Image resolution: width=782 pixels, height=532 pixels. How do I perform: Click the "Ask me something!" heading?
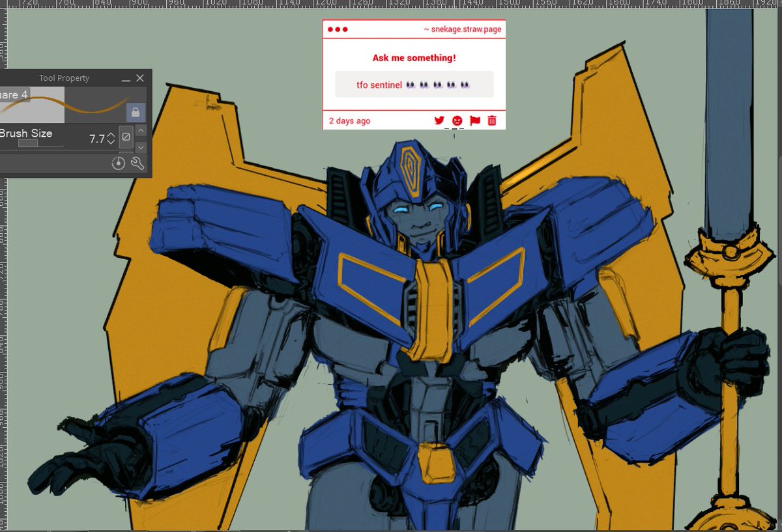[x=414, y=58]
